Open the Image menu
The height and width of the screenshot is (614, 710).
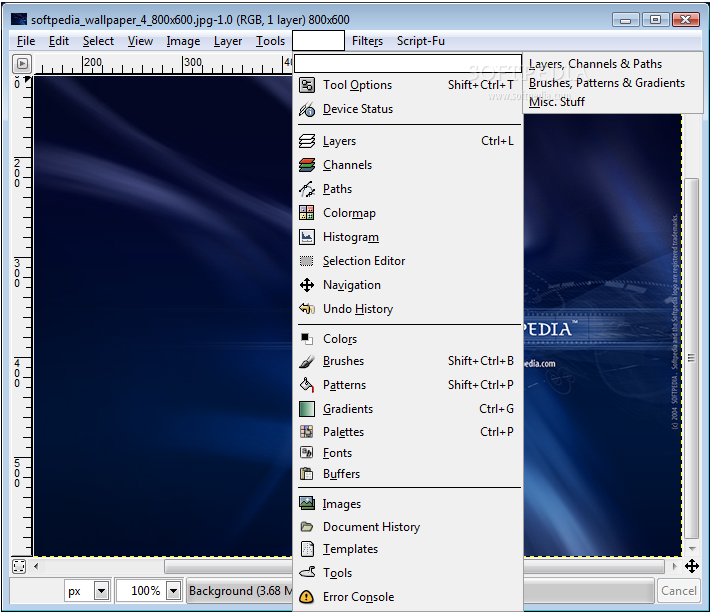(x=183, y=41)
